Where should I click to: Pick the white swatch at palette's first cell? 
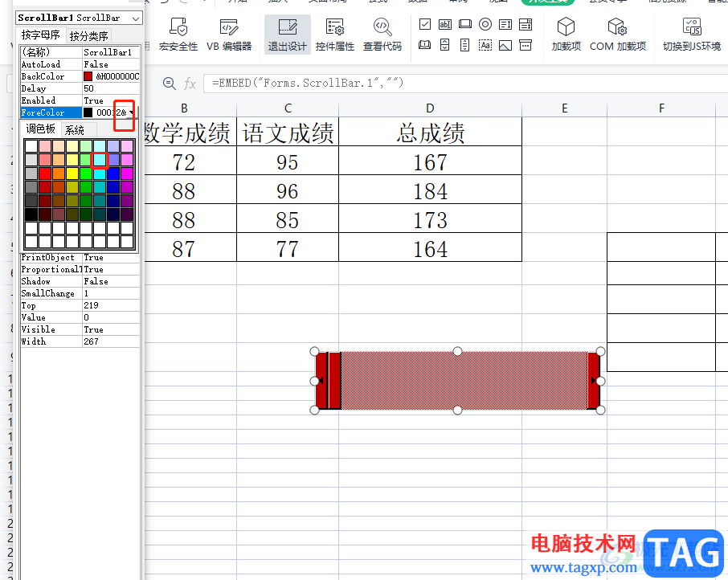point(31,147)
